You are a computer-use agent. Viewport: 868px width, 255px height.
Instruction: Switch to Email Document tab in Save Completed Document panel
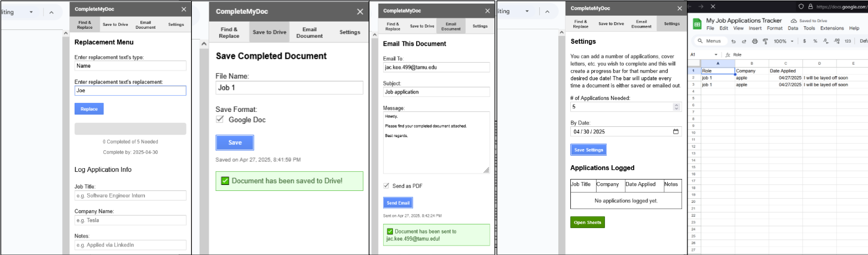(310, 32)
